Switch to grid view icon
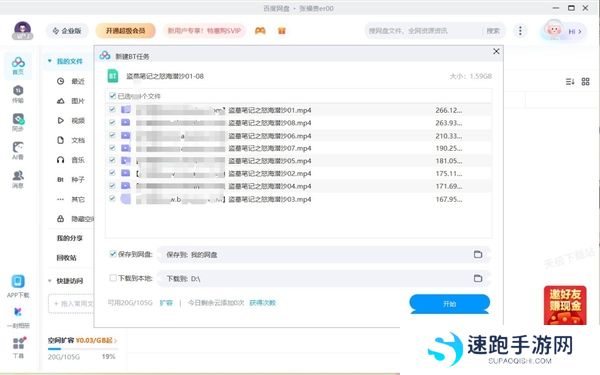Viewport: 600px width, 375px height. pyautogui.click(x=585, y=82)
